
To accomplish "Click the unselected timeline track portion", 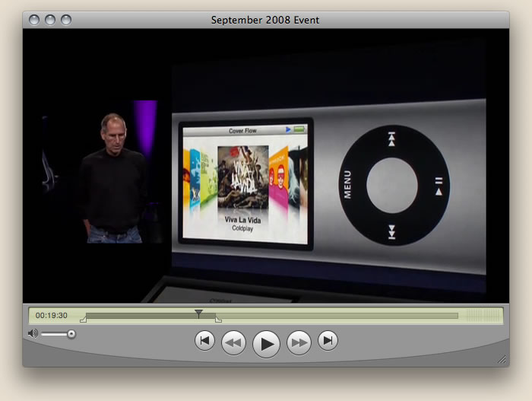I will coord(337,316).
